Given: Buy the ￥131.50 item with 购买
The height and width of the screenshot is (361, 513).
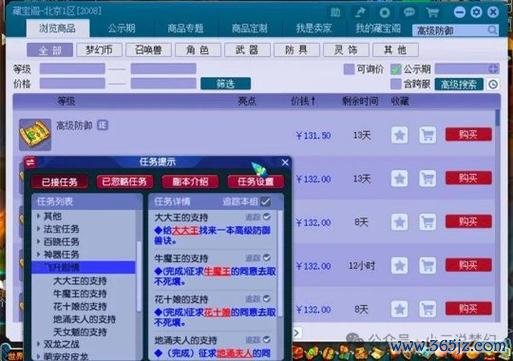Looking at the screenshot, I should [468, 135].
